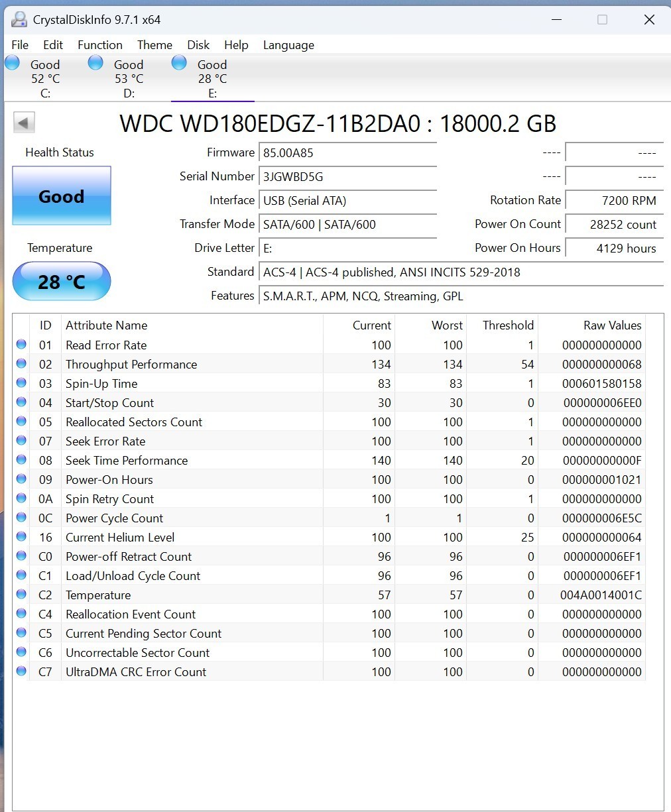Click raw value 000601580158 for Spin-Up Time
Screen dimensions: 671x812
tap(601, 384)
